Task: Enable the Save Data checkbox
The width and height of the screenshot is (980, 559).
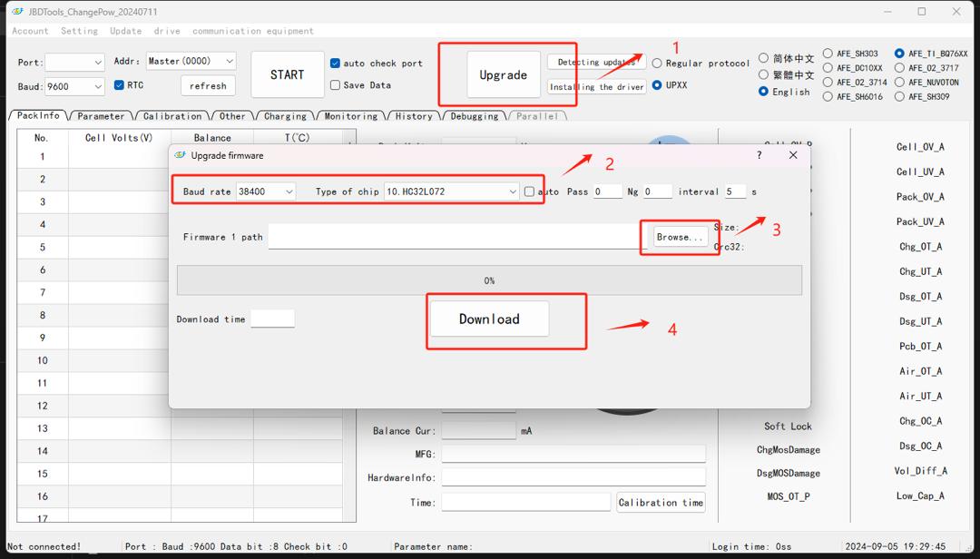Action: pyautogui.click(x=336, y=85)
